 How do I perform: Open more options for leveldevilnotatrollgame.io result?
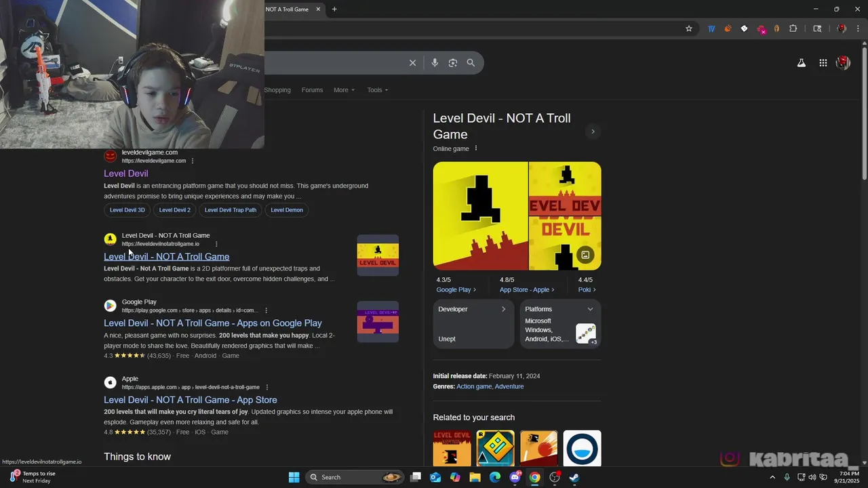click(216, 244)
